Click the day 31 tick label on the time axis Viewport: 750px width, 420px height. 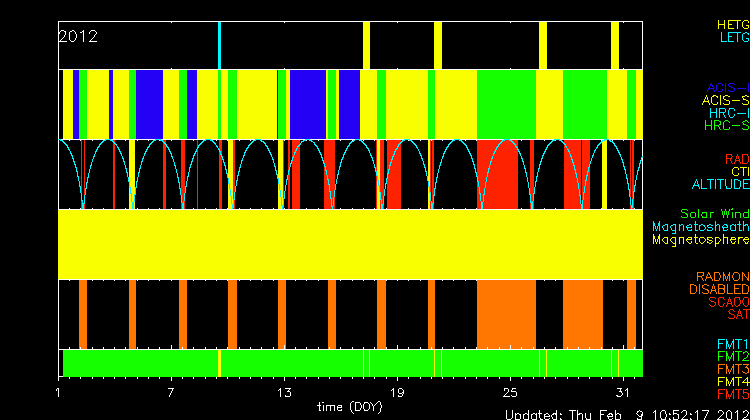click(x=622, y=391)
